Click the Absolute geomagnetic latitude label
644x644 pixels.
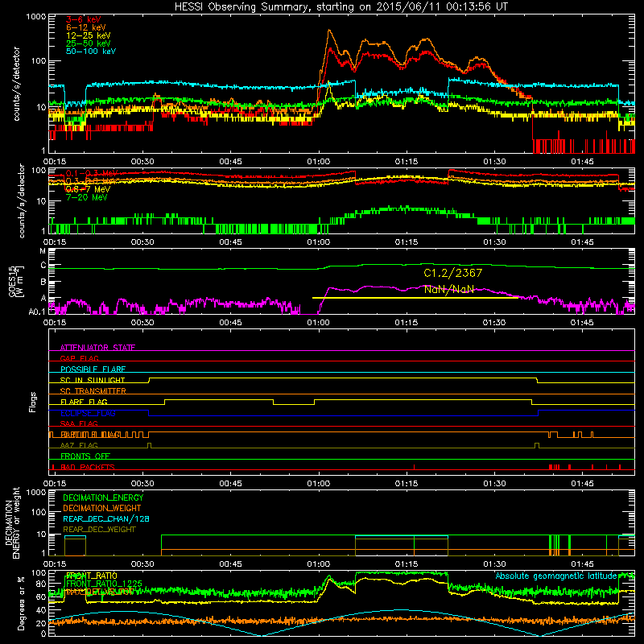[x=556, y=576]
